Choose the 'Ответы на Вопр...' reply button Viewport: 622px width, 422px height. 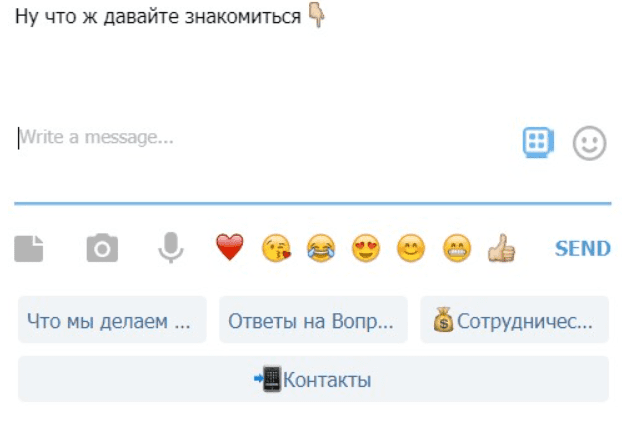click(313, 320)
